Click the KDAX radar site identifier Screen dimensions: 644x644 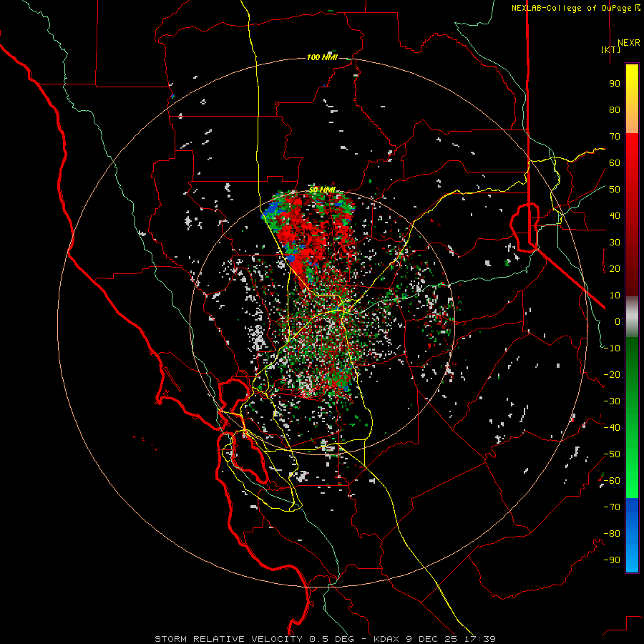pos(388,639)
